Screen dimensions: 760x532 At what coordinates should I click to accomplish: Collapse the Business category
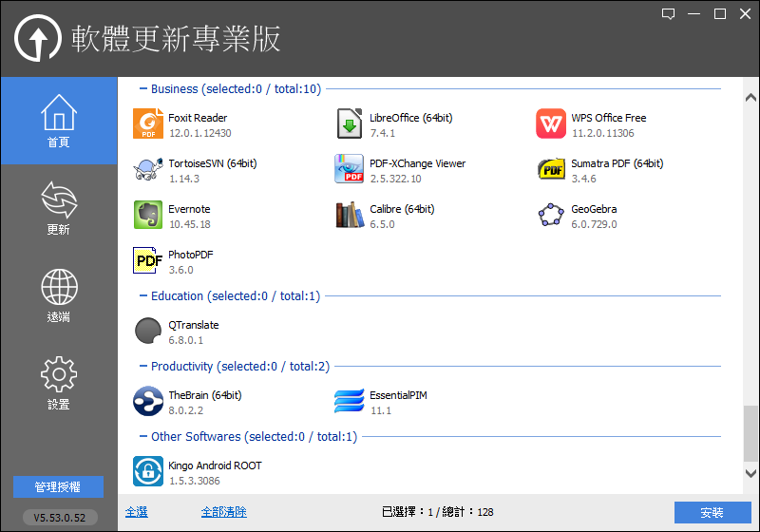coord(143,88)
